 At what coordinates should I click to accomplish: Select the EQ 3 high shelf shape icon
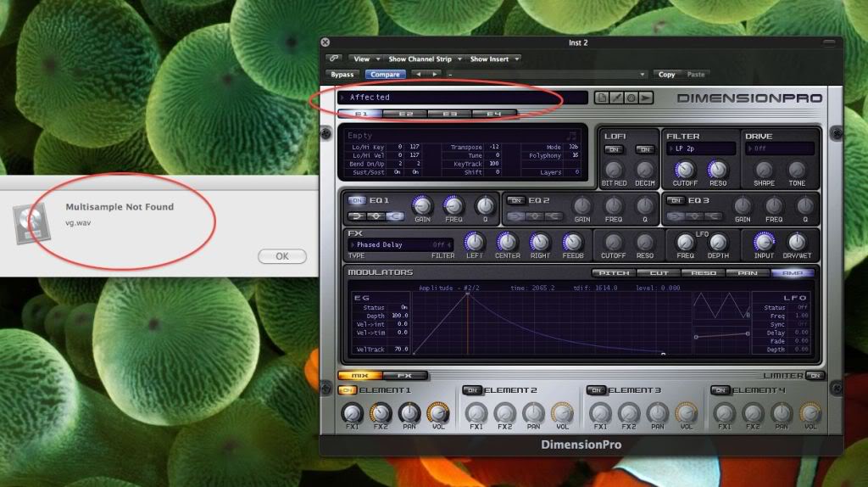pos(713,216)
